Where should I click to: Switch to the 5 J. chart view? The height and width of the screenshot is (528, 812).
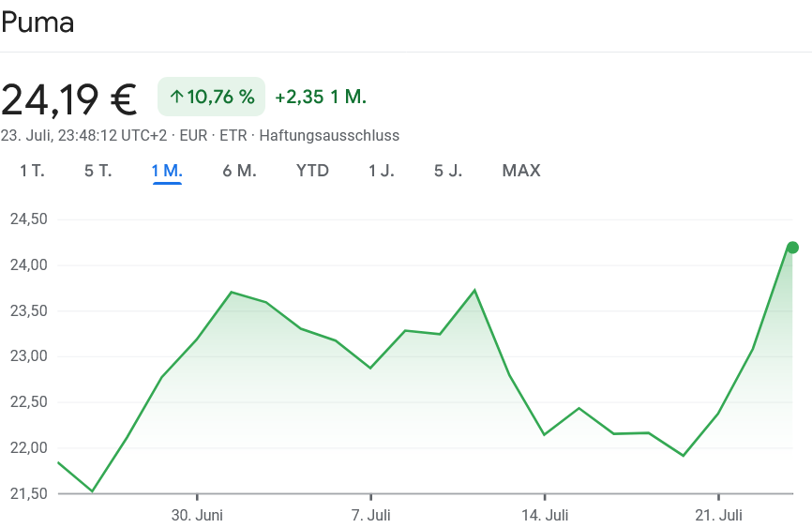(447, 171)
